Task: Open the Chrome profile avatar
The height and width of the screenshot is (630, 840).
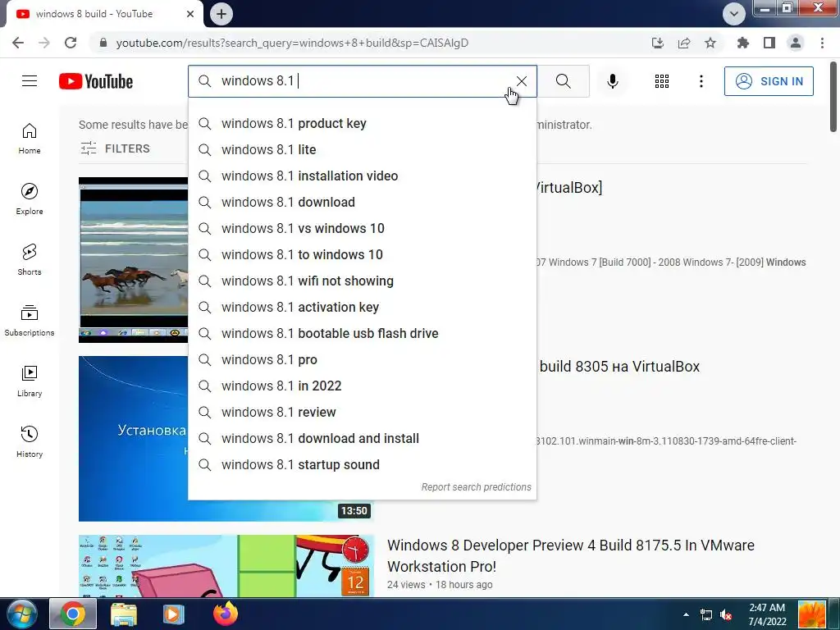Action: click(796, 43)
